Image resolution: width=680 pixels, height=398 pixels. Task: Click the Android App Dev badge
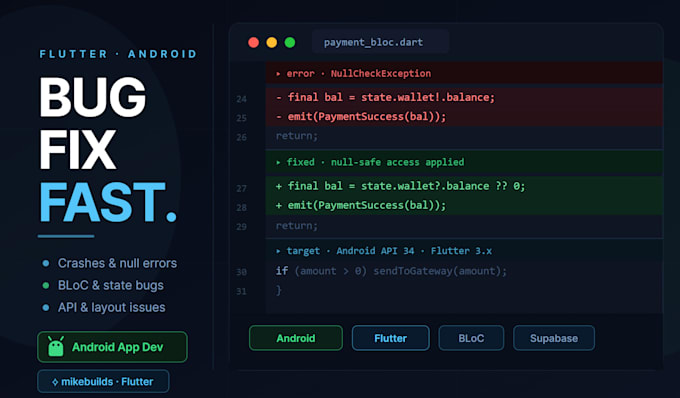tap(112, 347)
